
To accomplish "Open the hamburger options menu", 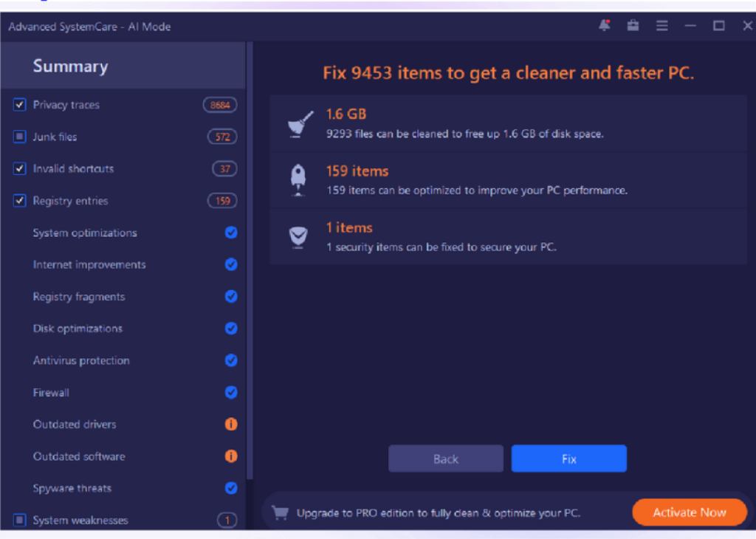I will pyautogui.click(x=662, y=26).
